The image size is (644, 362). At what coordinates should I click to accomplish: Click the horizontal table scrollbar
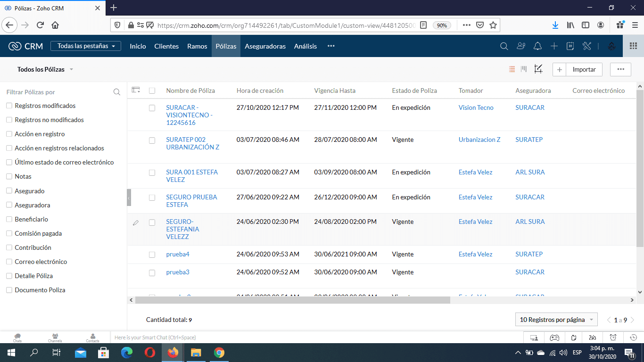tap(293, 300)
